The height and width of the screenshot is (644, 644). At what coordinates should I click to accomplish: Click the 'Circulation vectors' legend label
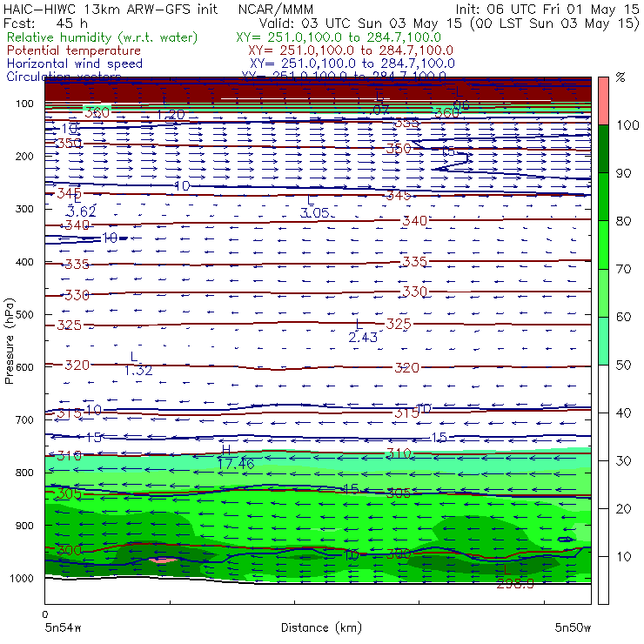pyautogui.click(x=64, y=75)
